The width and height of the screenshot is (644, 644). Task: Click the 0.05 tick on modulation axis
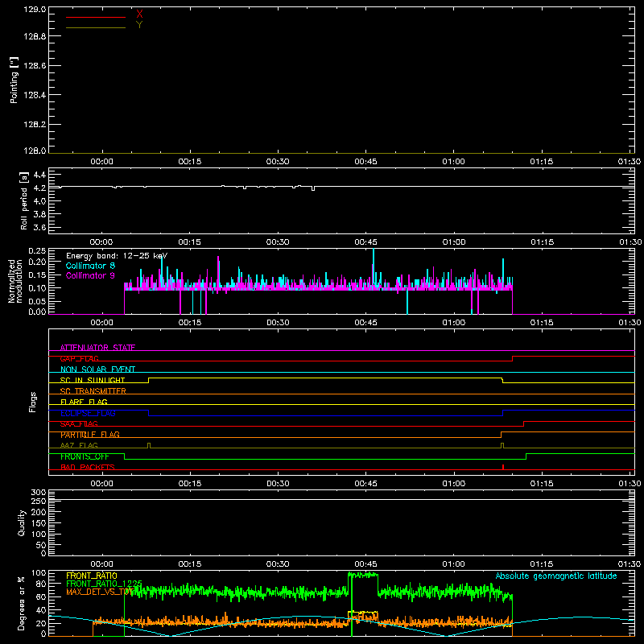point(37,301)
